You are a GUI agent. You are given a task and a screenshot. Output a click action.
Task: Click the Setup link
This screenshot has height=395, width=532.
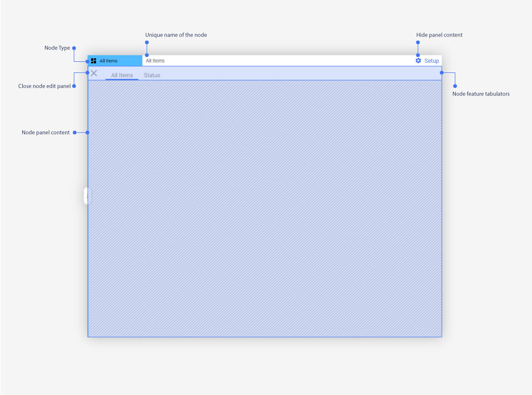pos(431,61)
